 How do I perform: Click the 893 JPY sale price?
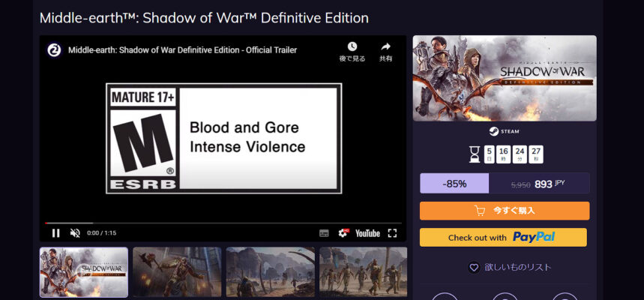(550, 184)
